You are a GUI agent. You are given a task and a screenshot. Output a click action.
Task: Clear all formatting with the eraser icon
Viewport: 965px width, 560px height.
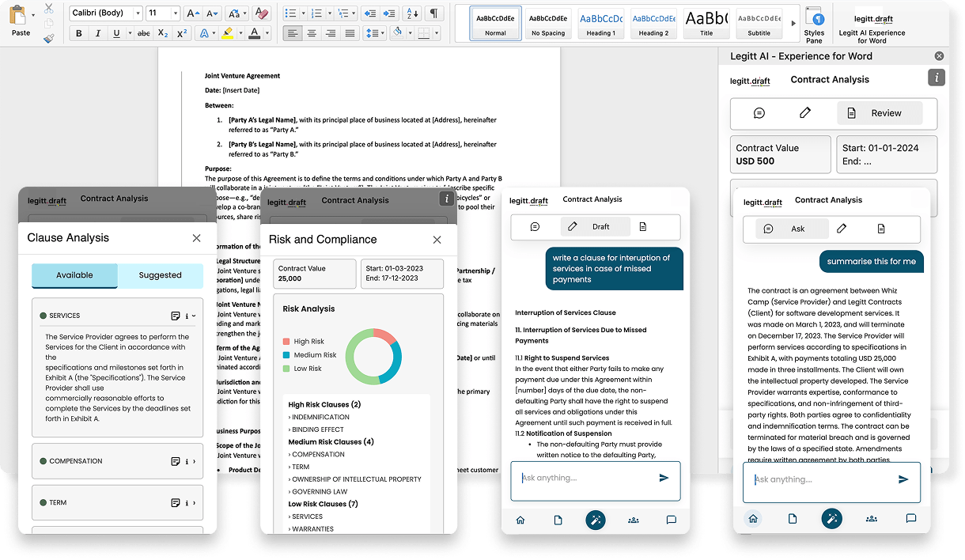coord(262,13)
